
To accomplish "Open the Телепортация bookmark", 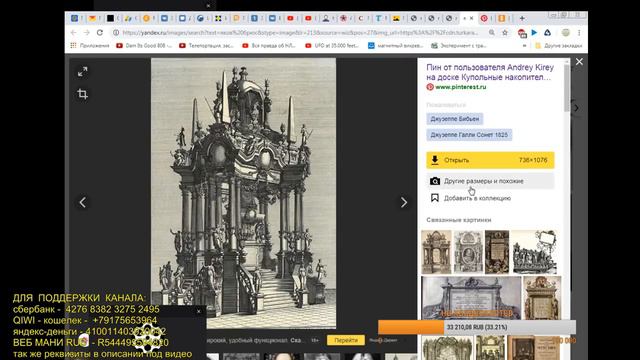I will coord(207,46).
